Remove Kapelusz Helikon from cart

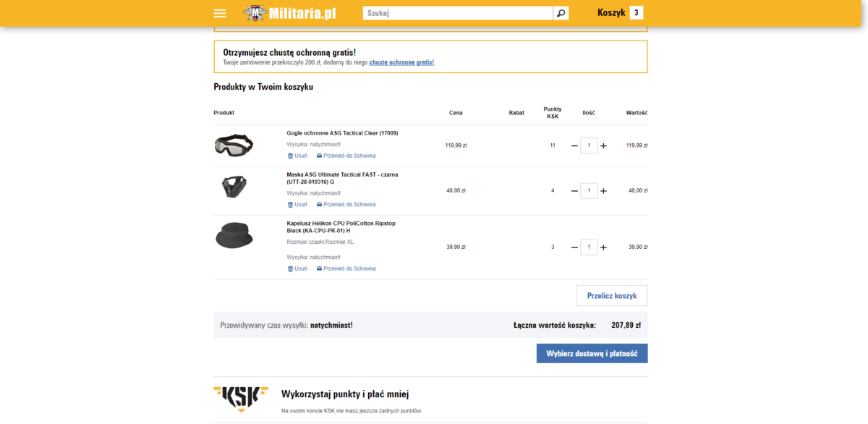click(297, 268)
